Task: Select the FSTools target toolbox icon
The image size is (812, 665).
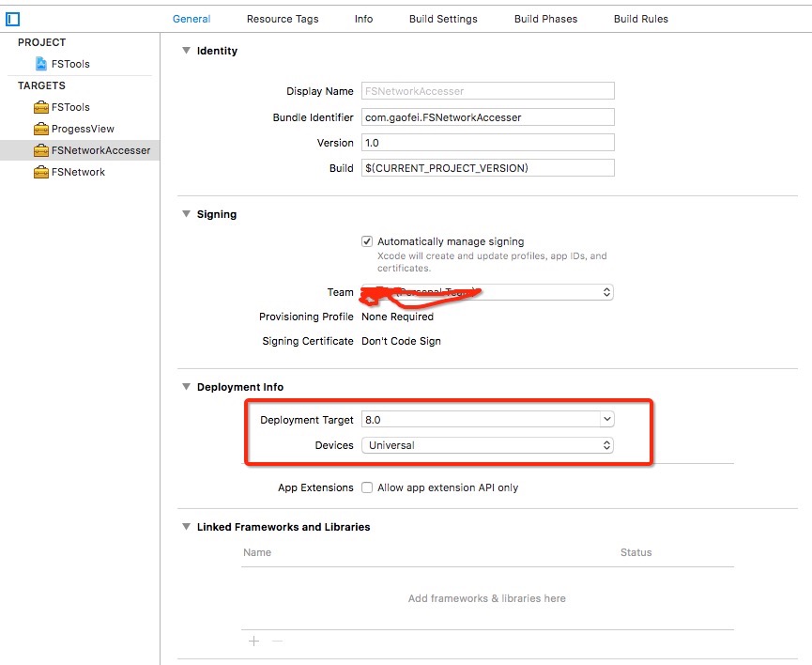Action: [41, 107]
